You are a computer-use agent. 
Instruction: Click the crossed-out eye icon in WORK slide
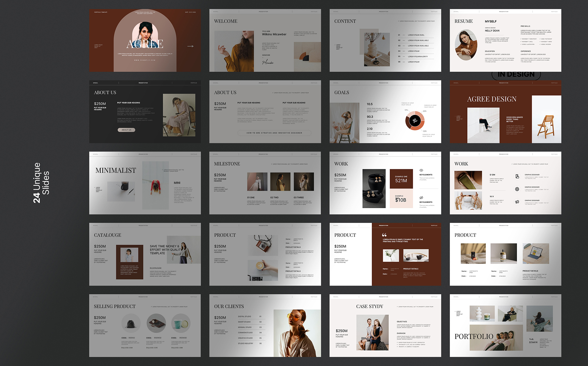pyautogui.click(x=421, y=198)
